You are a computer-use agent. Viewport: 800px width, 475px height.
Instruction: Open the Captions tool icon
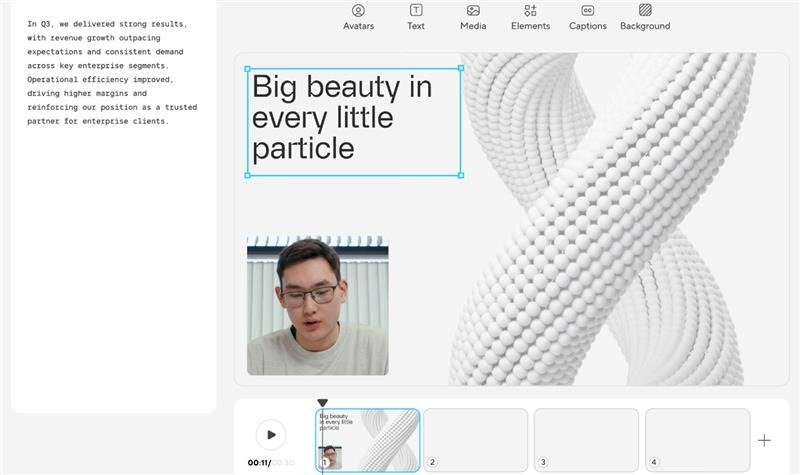pos(588,11)
